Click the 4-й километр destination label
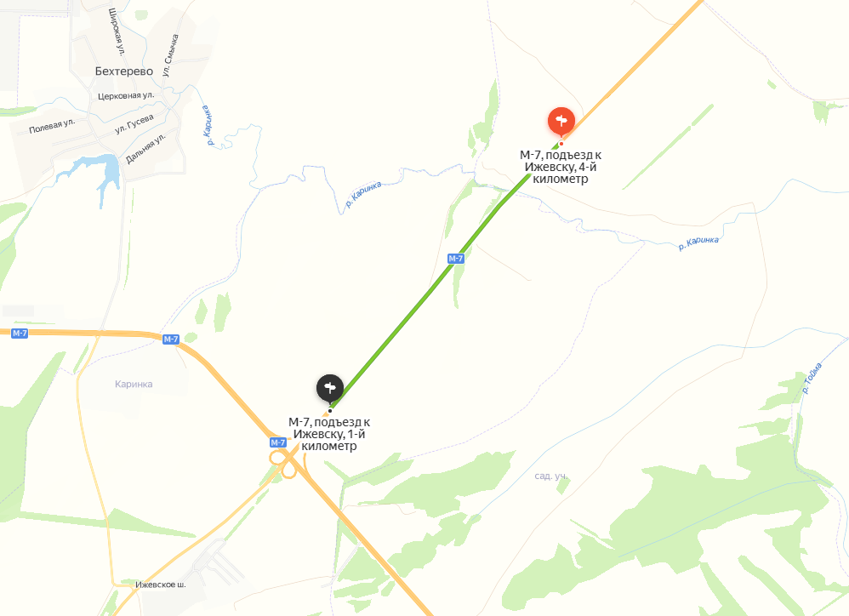849x616 pixels. pos(561,167)
